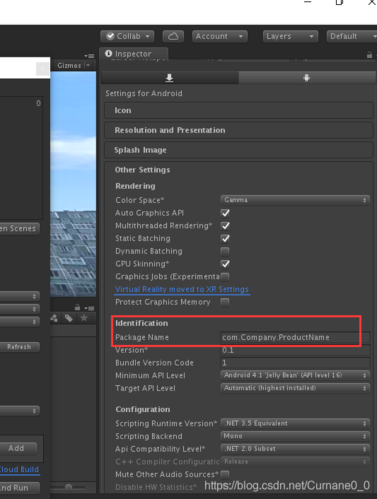Click the favorites star icon
The image size is (377, 499).
[x=84, y=318]
